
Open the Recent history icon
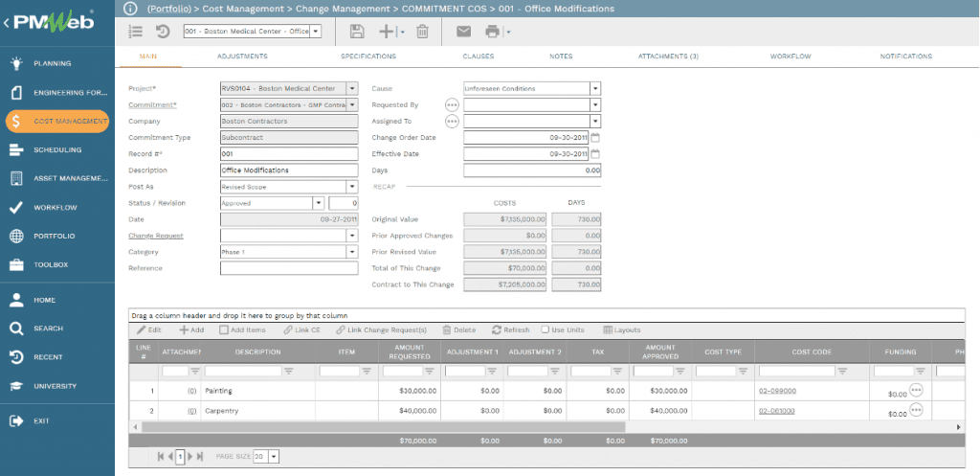pyautogui.click(x=16, y=357)
